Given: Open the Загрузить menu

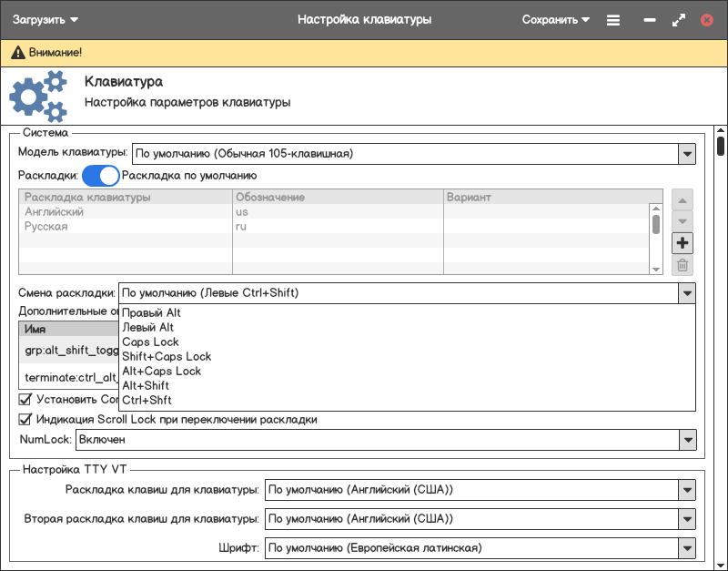Looking at the screenshot, I should coord(45,19).
